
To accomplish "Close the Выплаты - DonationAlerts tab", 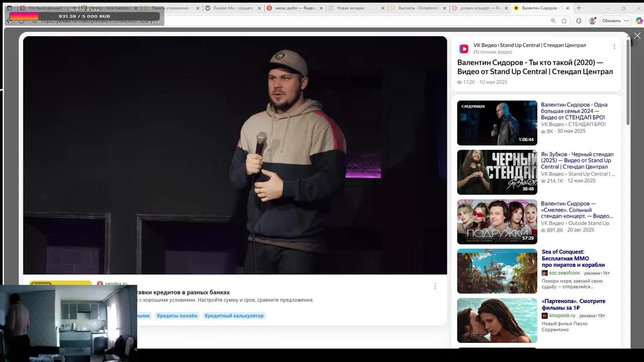I will tap(445, 8).
